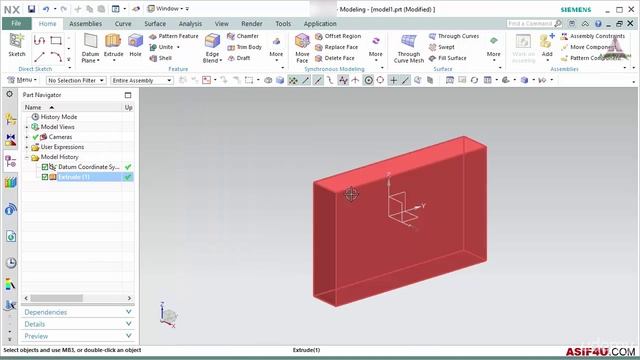This screenshot has width=640, height=360.
Task: Switch to the Render tab
Action: coord(252,24)
